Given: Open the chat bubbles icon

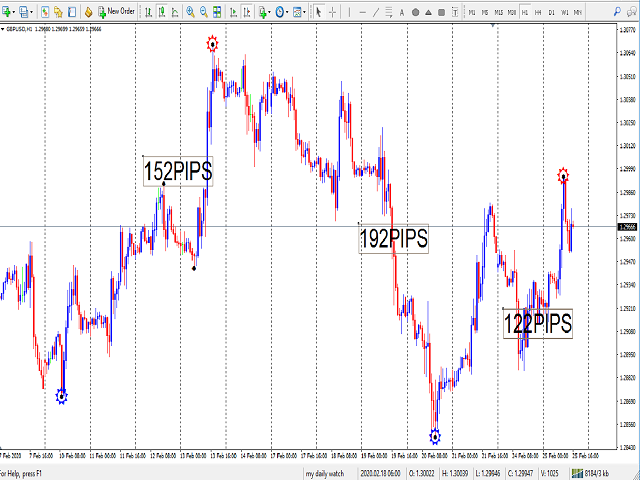Looking at the screenshot, I should pos(632,12).
